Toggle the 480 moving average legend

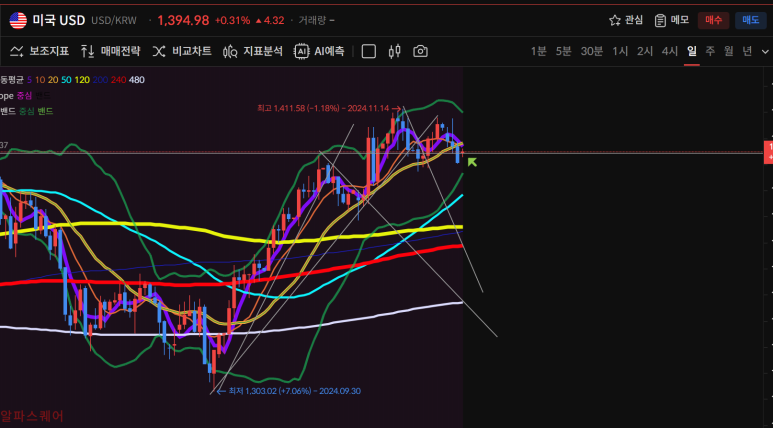(x=137, y=80)
